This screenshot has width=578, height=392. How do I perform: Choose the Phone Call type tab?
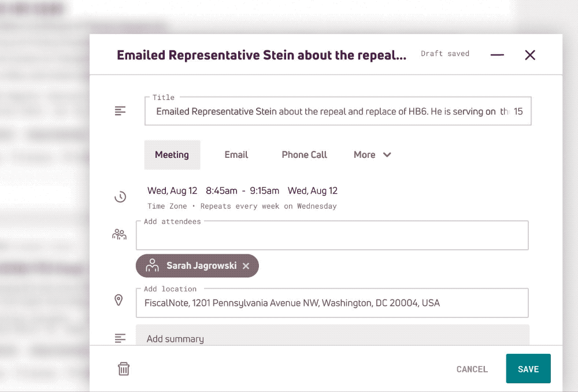coord(304,155)
